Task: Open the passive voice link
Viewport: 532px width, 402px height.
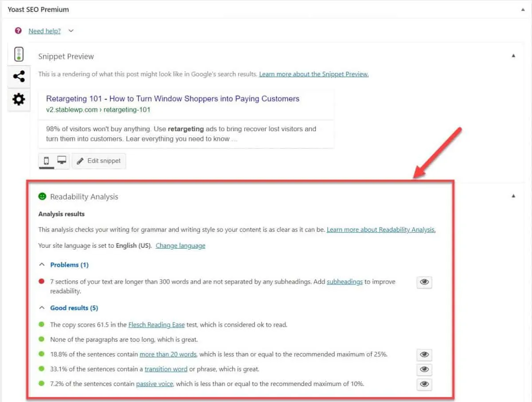Action: click(x=155, y=384)
